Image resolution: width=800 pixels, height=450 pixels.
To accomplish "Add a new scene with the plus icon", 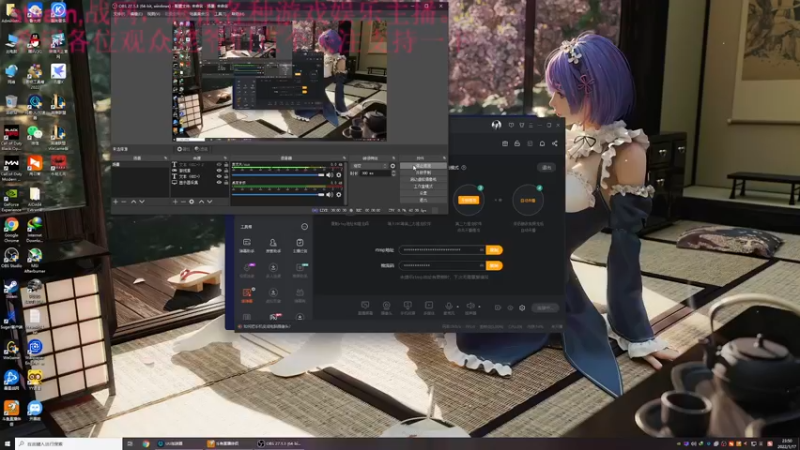I will [115, 202].
